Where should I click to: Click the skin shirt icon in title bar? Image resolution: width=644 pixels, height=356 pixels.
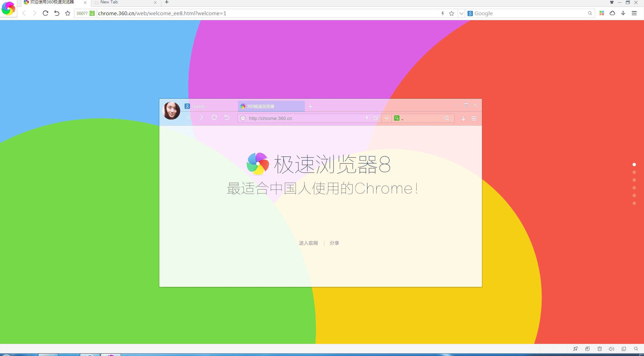point(612,2)
